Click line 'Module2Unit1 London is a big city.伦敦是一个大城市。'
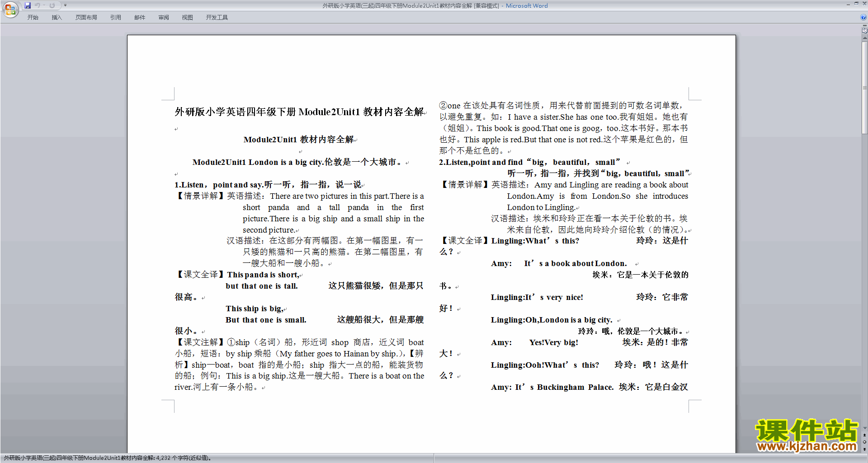 click(297, 162)
